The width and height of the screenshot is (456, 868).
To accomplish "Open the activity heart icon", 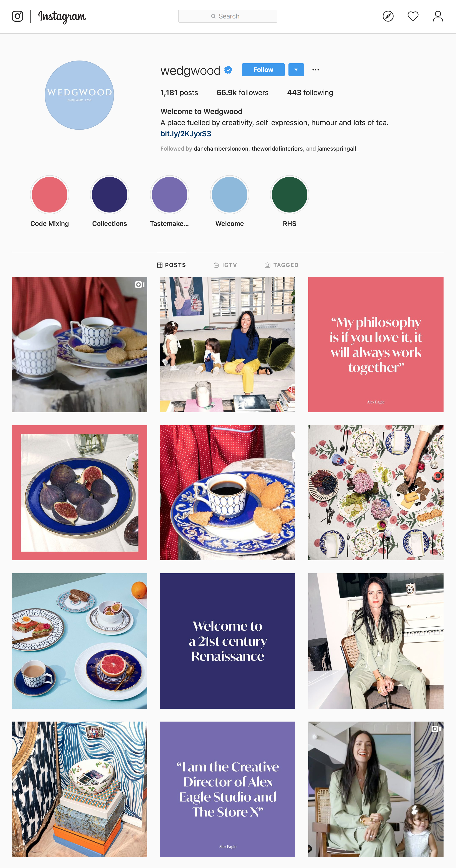I will 413,16.
